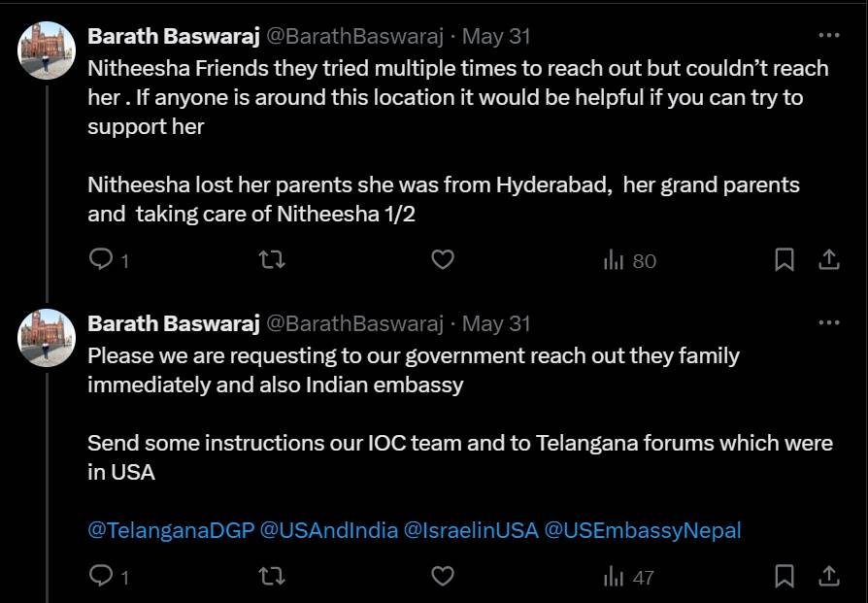
Task: View analytics showing 47 views
Action: [629, 577]
